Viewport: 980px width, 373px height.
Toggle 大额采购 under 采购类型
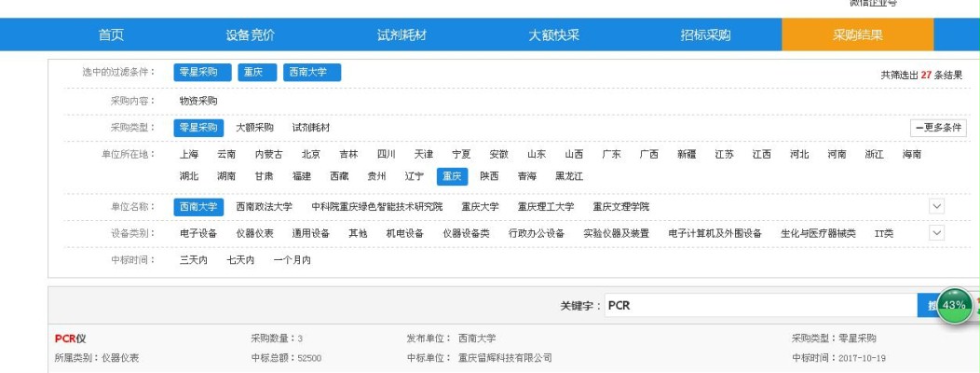coord(254,128)
